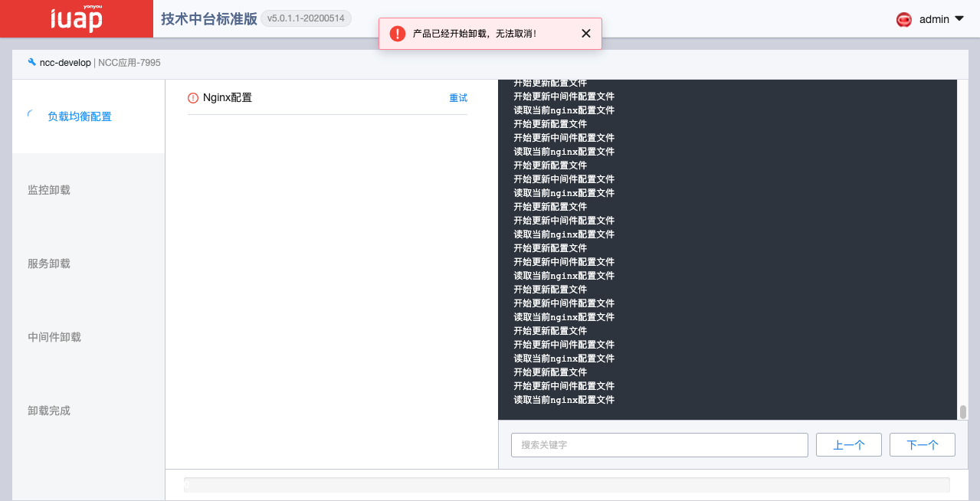Click the last log line 读取当前nginx配置文件
Screen dimensions: 980x501
click(564, 400)
